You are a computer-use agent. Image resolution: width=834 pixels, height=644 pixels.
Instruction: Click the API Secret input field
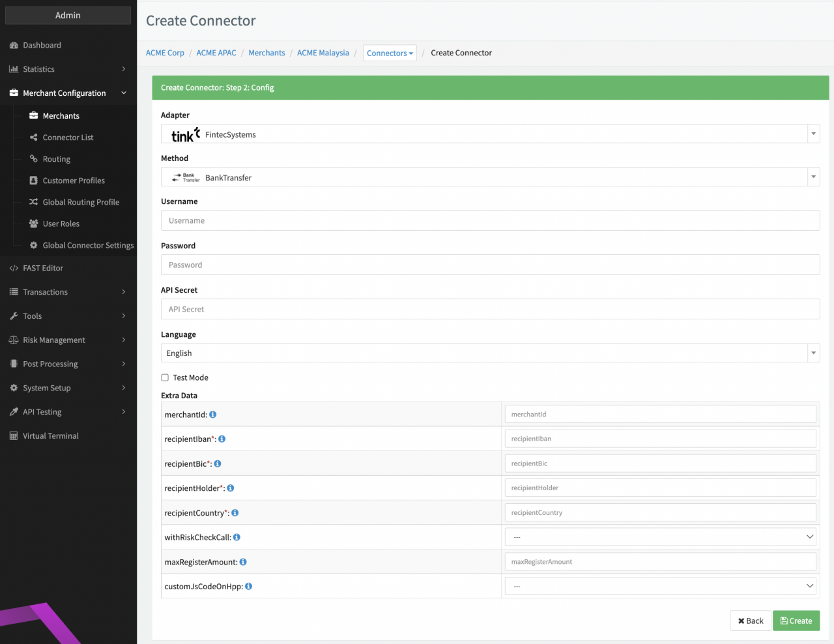point(490,310)
